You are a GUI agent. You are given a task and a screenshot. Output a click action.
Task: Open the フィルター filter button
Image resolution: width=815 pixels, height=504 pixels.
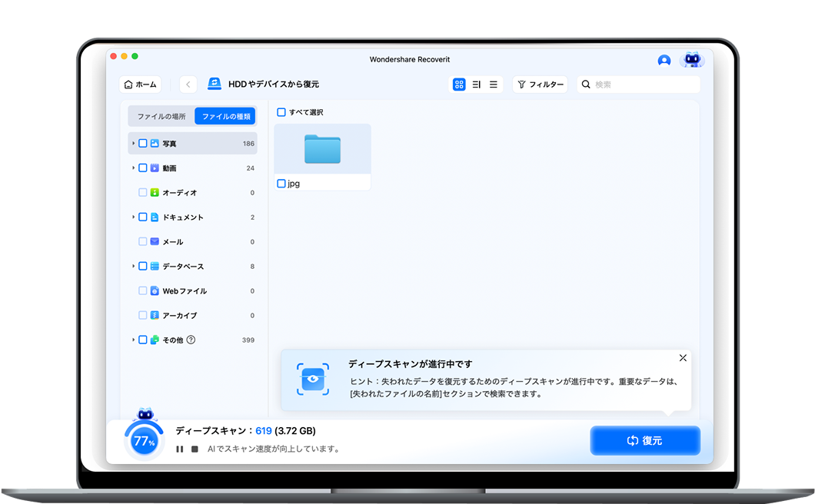point(540,85)
